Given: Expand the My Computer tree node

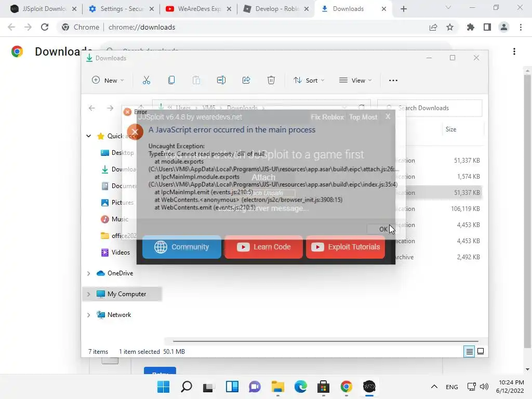Looking at the screenshot, I should point(88,294).
